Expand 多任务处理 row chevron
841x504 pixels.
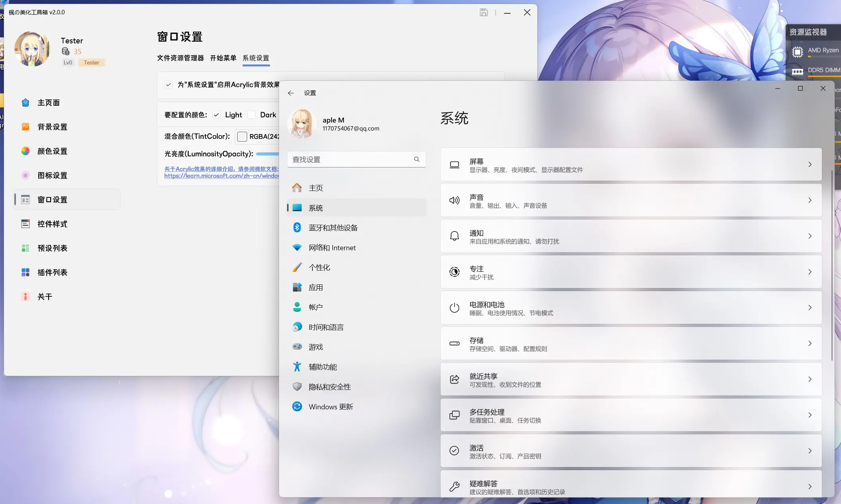coord(810,415)
